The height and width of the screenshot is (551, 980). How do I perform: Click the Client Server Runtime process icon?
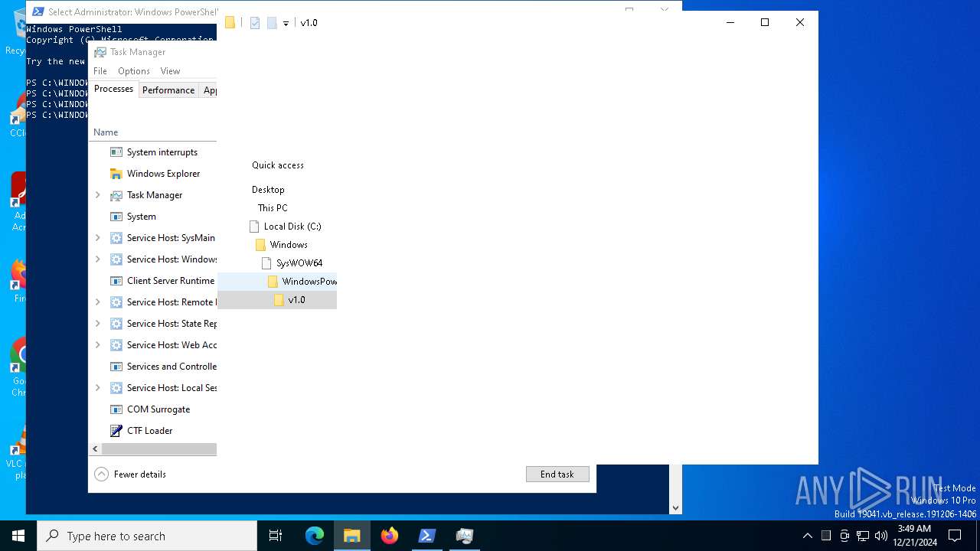point(116,281)
